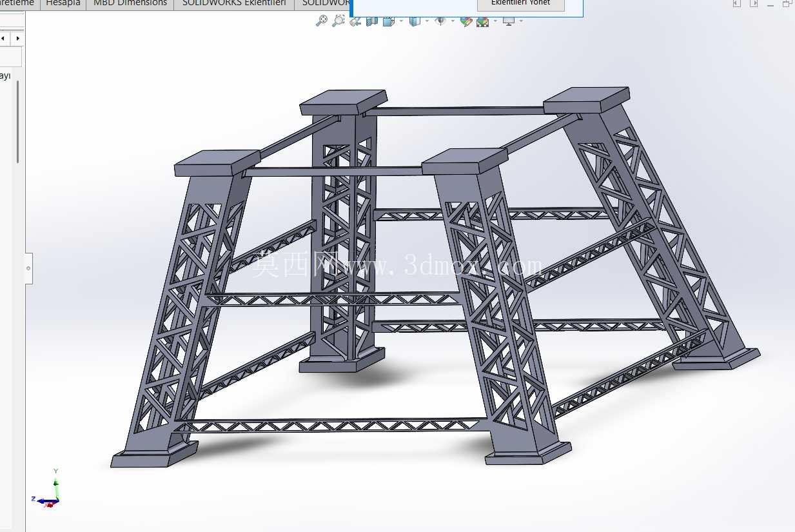This screenshot has height=532, width=795.
Task: Click the Display Style icon
Action: [x=415, y=21]
